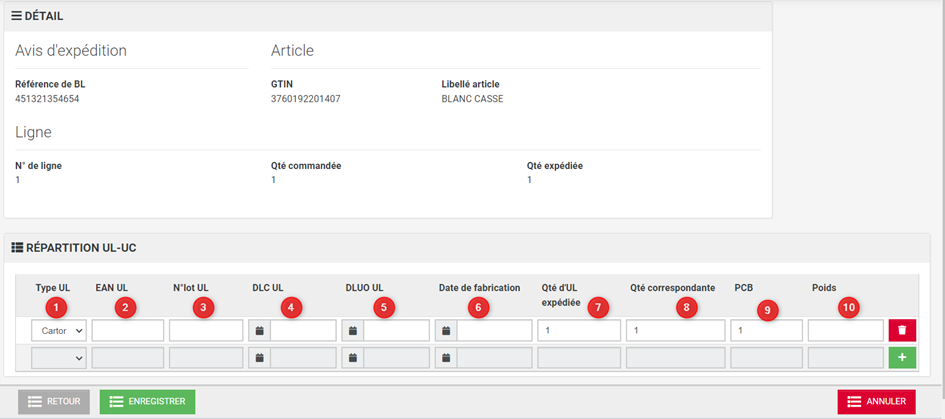Focus the Poids input field in first row
This screenshot has height=419, width=945.
tap(845, 331)
